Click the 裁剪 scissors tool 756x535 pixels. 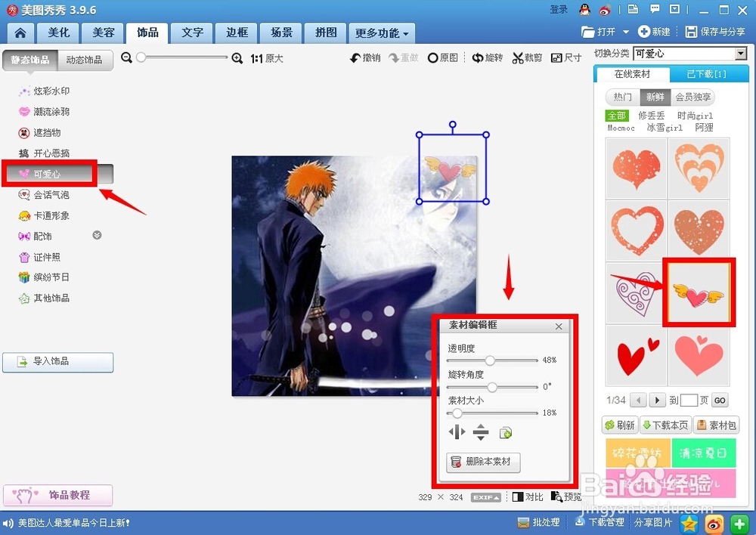click(527, 58)
